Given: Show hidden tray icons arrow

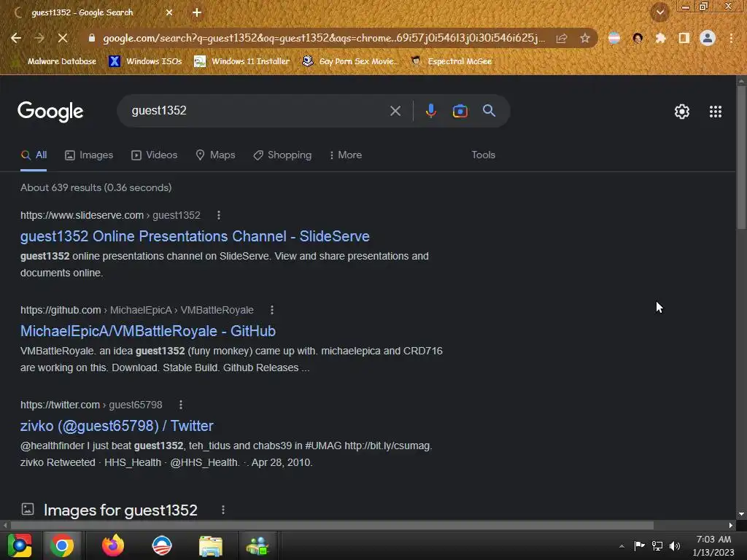Looking at the screenshot, I should point(622,546).
